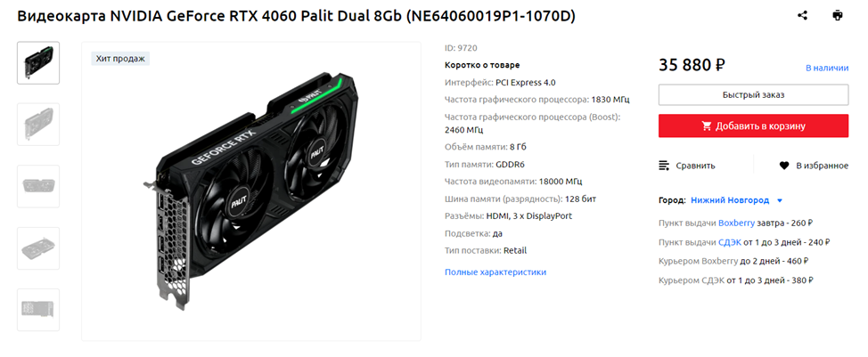Select the first product thumbnail
The height and width of the screenshot is (357, 868).
pos(38,63)
